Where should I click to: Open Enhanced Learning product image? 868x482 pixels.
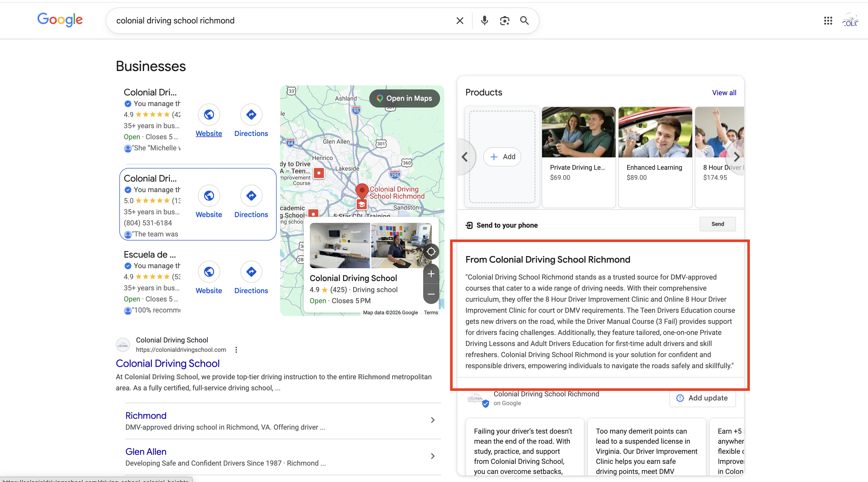click(655, 132)
